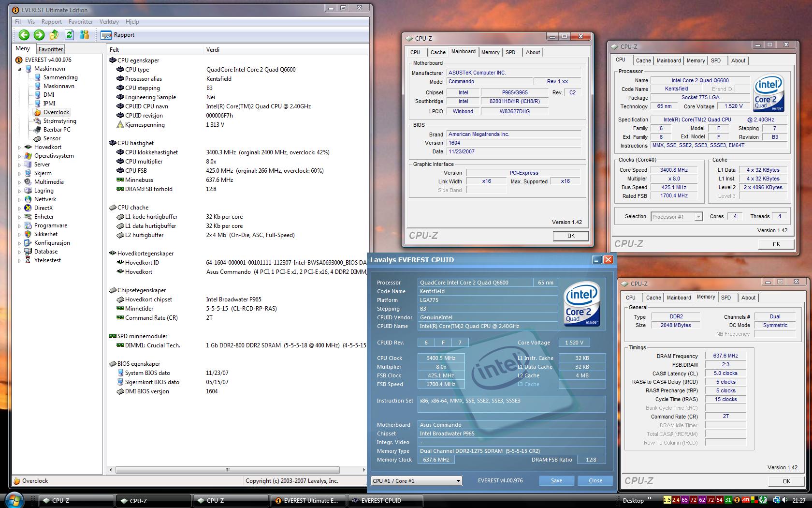
Task: Open the Vis menu
Action: (x=31, y=22)
